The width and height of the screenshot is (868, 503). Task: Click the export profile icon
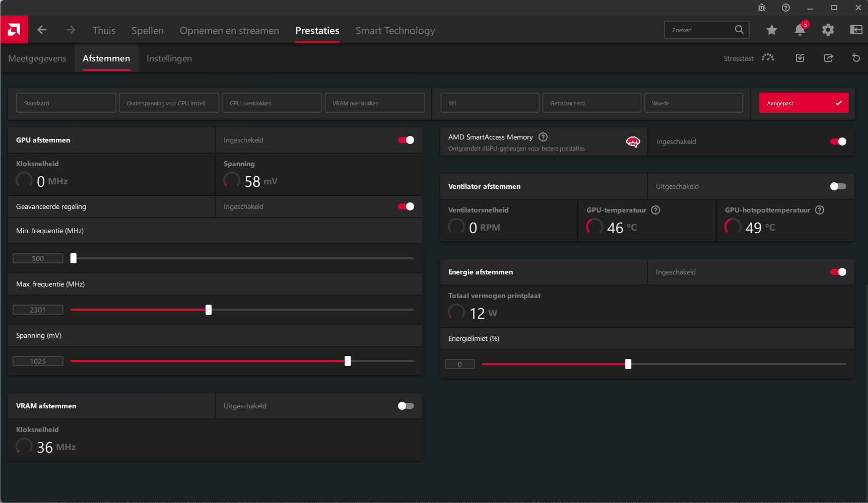point(828,58)
